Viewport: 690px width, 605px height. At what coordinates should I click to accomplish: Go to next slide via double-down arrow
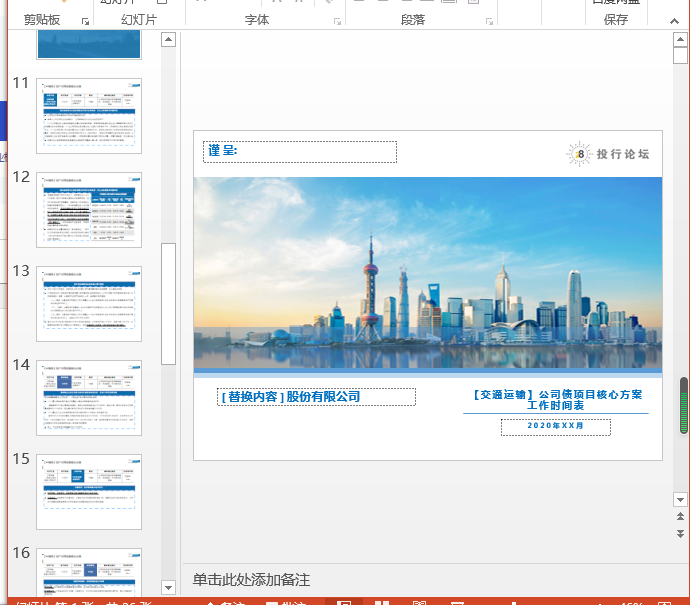tap(680, 533)
